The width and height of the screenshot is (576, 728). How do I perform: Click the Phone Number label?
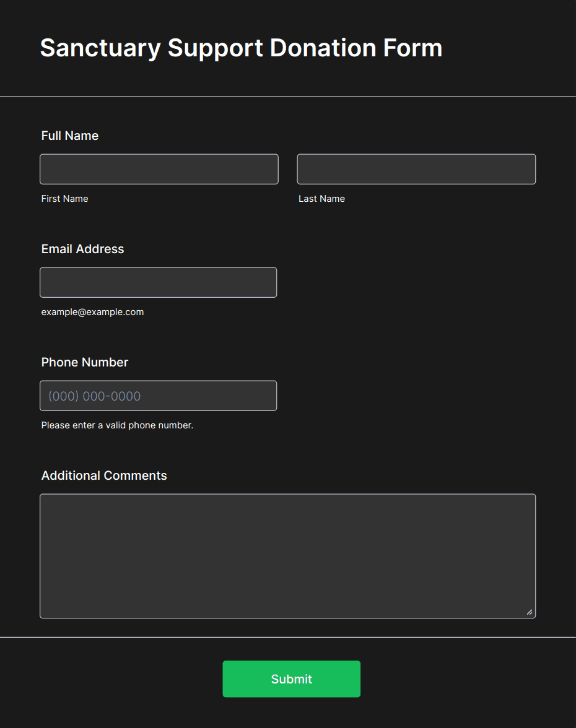pos(84,362)
